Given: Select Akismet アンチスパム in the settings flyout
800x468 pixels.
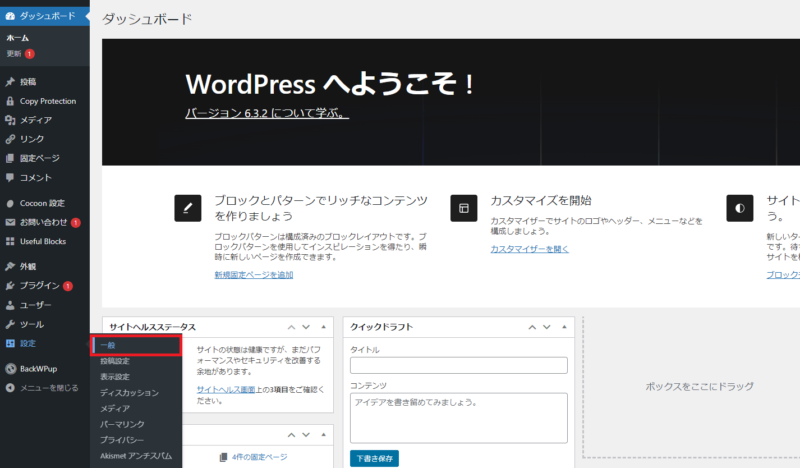Looking at the screenshot, I should point(136,456).
